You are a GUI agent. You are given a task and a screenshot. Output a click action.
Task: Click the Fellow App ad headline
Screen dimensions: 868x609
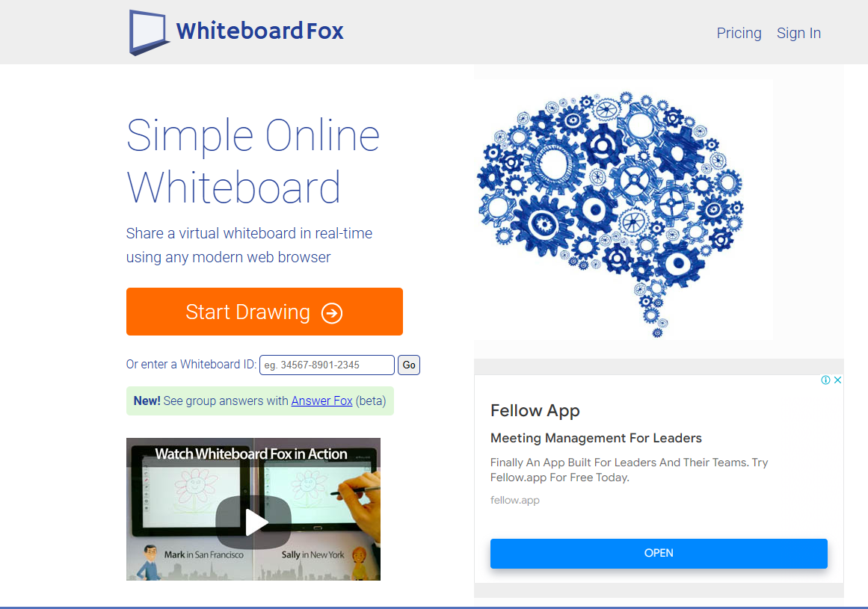tap(535, 411)
